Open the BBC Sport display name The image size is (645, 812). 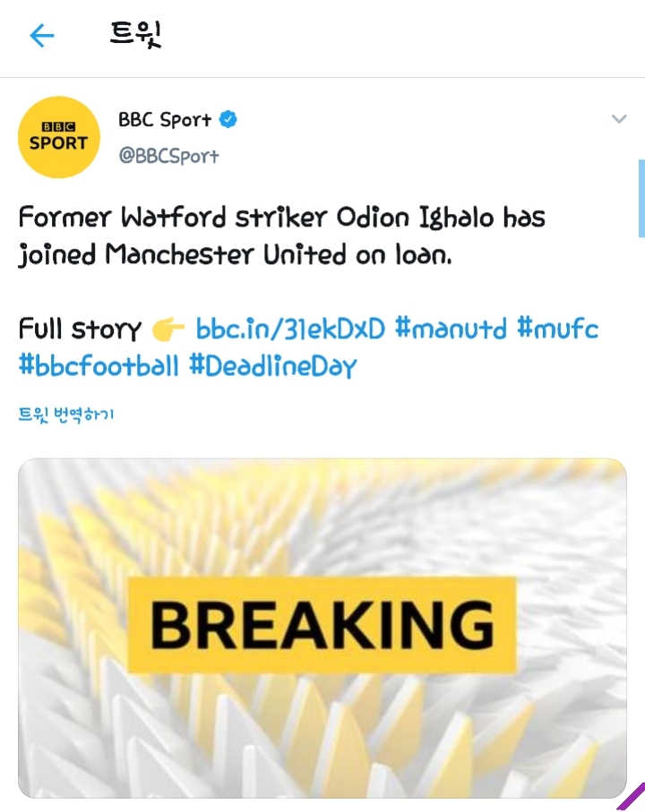[165, 119]
